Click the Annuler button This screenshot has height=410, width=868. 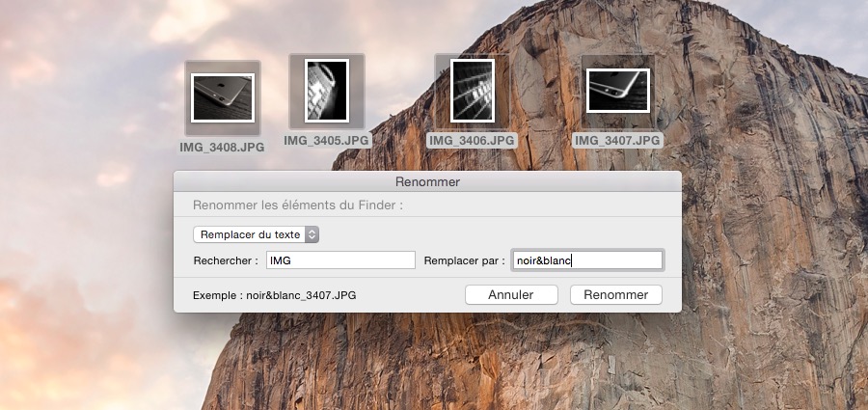pyautogui.click(x=511, y=295)
